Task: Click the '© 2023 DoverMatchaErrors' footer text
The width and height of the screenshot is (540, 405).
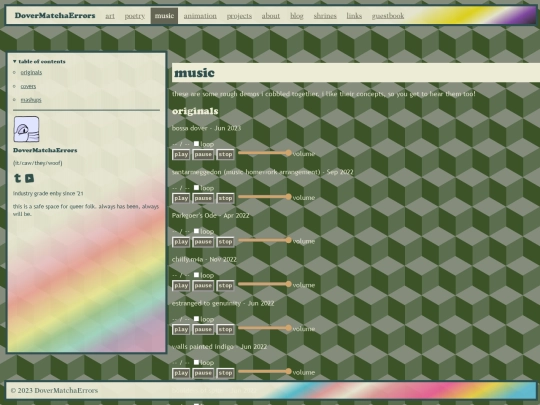Action: 54,391
